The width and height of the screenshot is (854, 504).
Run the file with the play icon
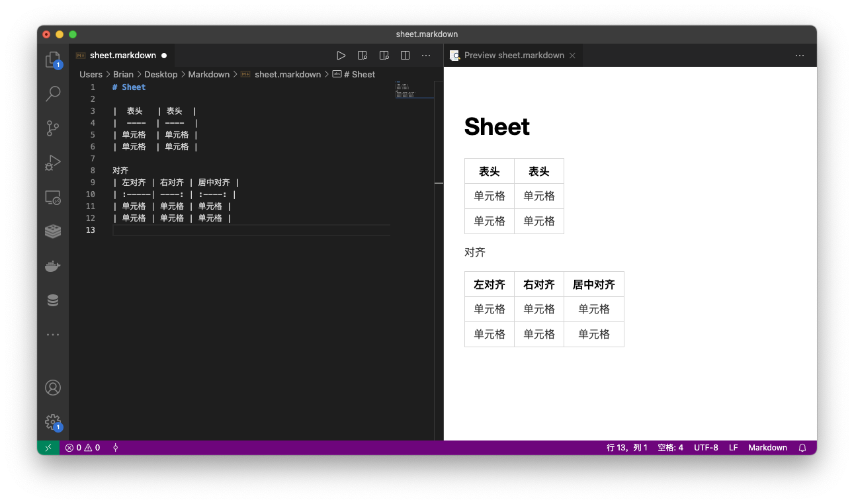click(341, 56)
